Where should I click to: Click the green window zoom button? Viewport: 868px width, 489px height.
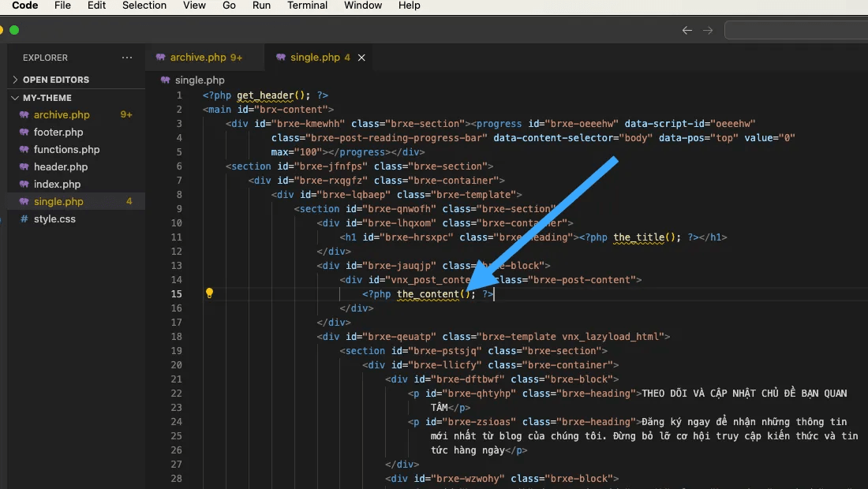pyautogui.click(x=14, y=30)
